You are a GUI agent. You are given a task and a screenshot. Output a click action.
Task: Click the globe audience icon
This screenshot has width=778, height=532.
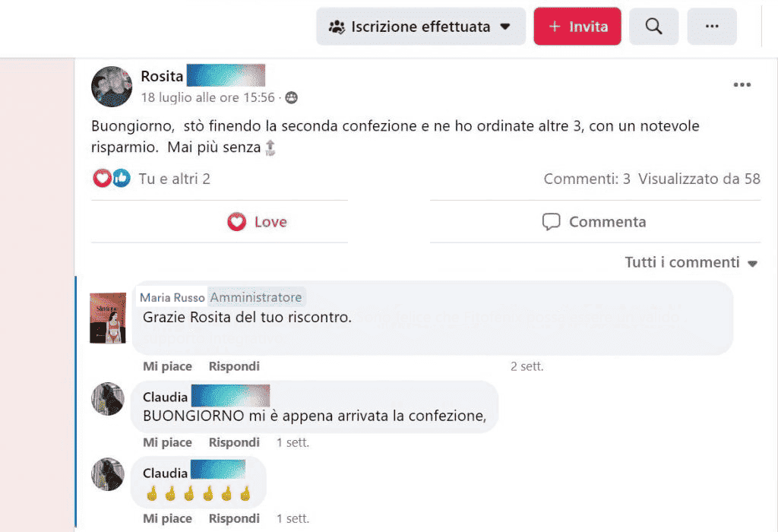(x=292, y=98)
